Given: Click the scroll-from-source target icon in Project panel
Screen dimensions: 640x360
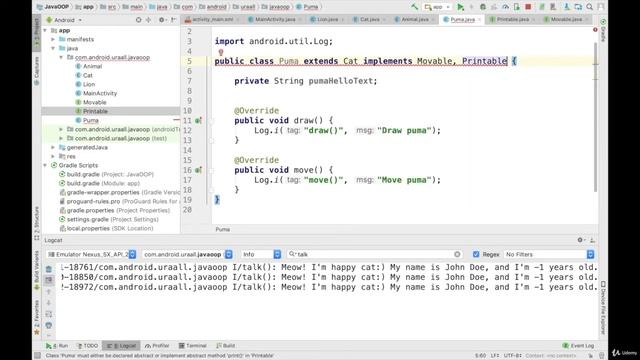Looking at the screenshot, I should click(138, 20).
